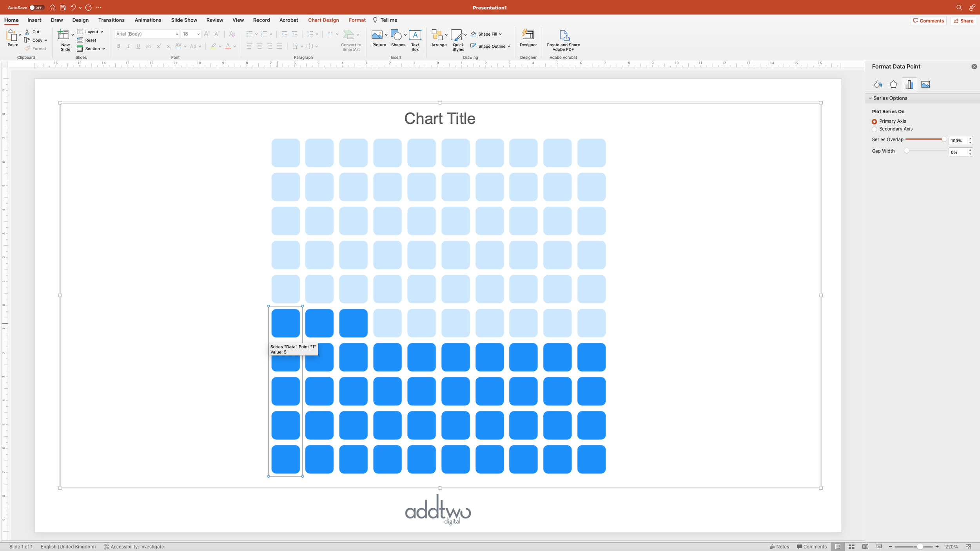Open the Font size dropdown
The width and height of the screenshot is (980, 551).
click(198, 34)
